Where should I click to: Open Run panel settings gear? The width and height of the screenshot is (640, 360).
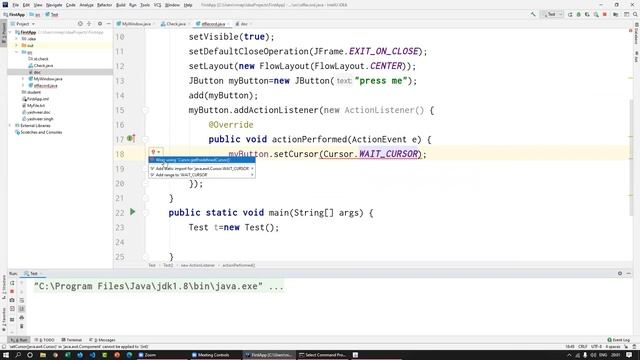click(x=620, y=273)
